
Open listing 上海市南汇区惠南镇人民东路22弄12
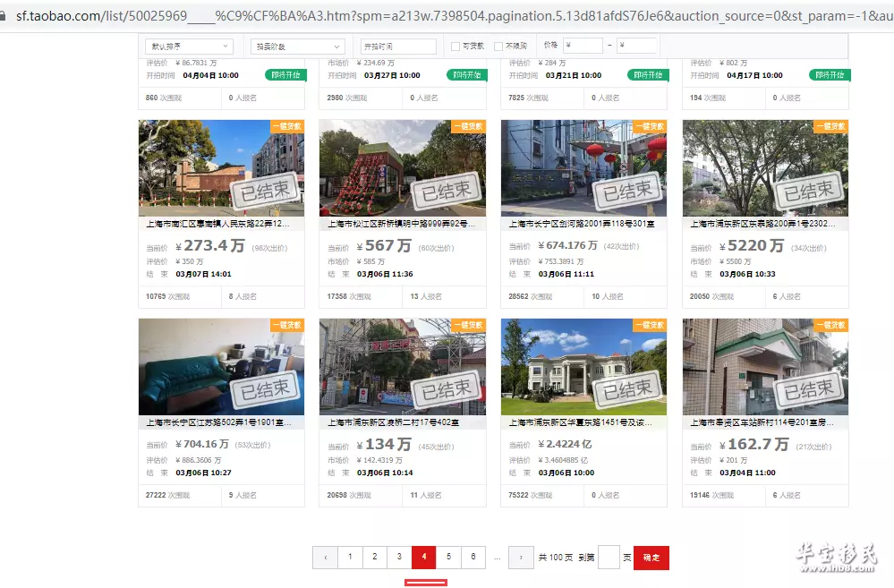pyautogui.click(x=217, y=224)
